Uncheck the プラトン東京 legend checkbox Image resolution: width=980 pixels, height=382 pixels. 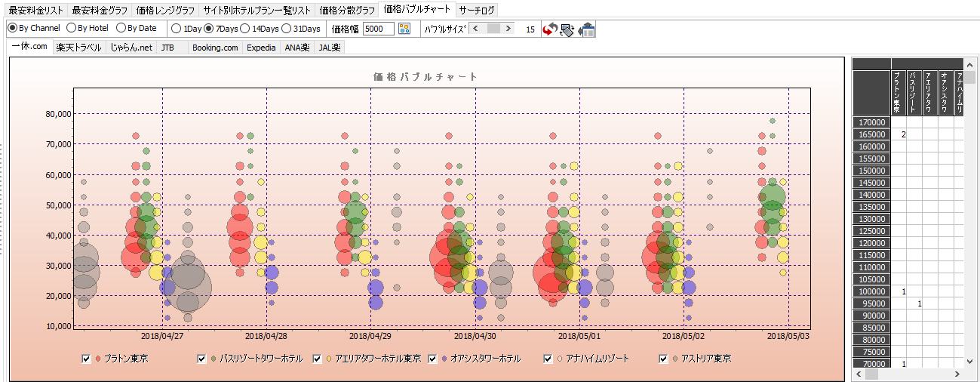(86, 359)
